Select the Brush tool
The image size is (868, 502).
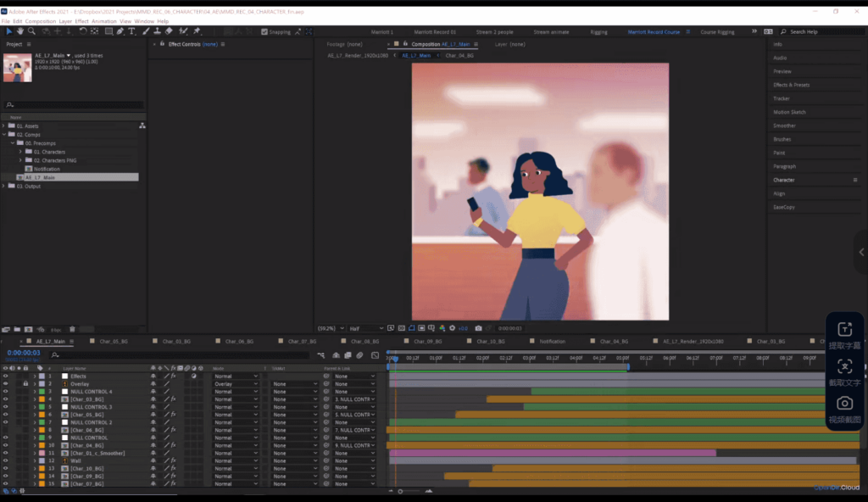(x=146, y=31)
